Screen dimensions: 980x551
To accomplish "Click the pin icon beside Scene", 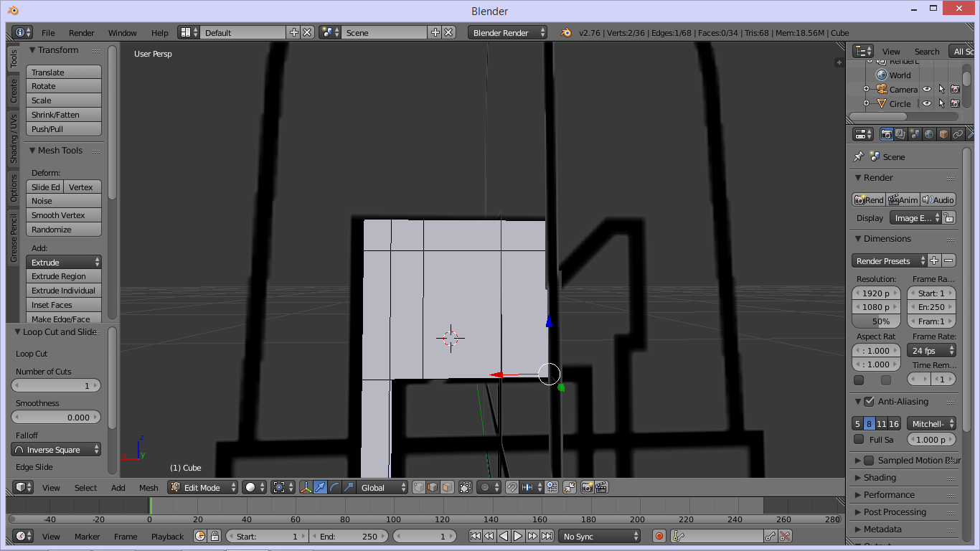I will 858,156.
